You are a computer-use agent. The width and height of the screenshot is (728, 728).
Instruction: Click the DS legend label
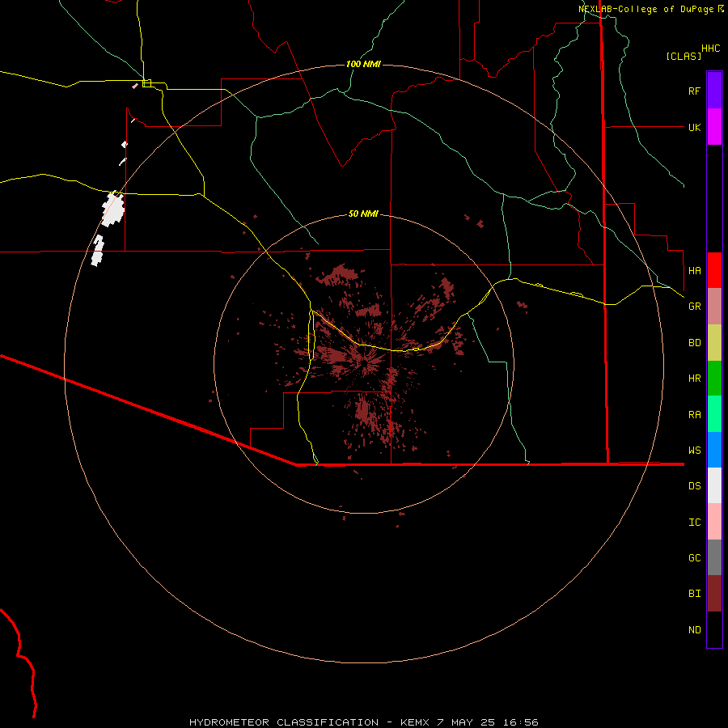tap(694, 485)
